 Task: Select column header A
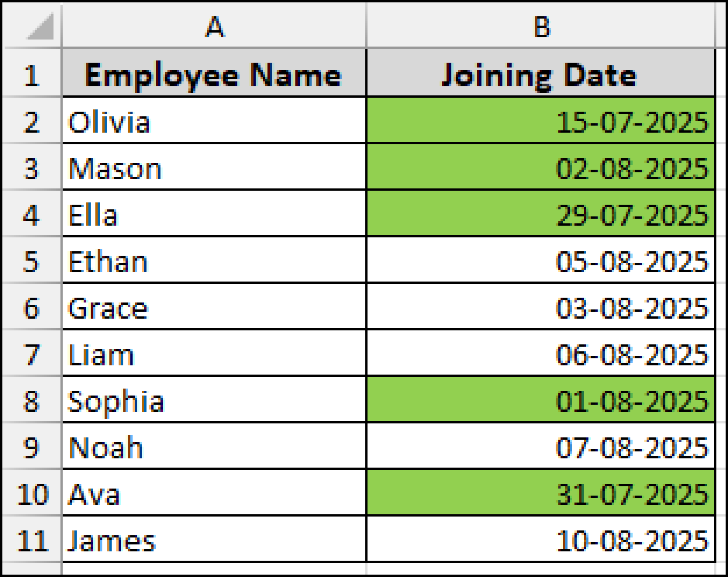(x=213, y=25)
